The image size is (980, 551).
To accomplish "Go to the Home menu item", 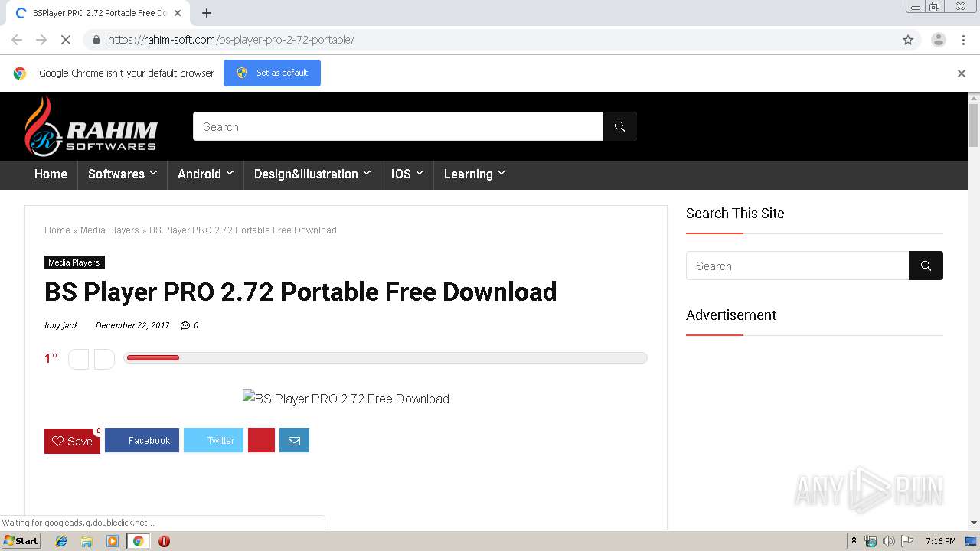I will (x=51, y=174).
